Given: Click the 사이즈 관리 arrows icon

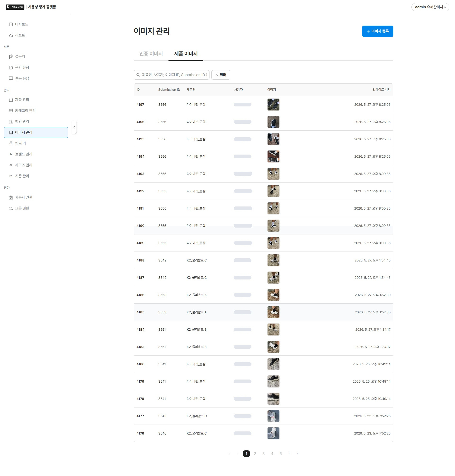Looking at the screenshot, I should [11, 165].
